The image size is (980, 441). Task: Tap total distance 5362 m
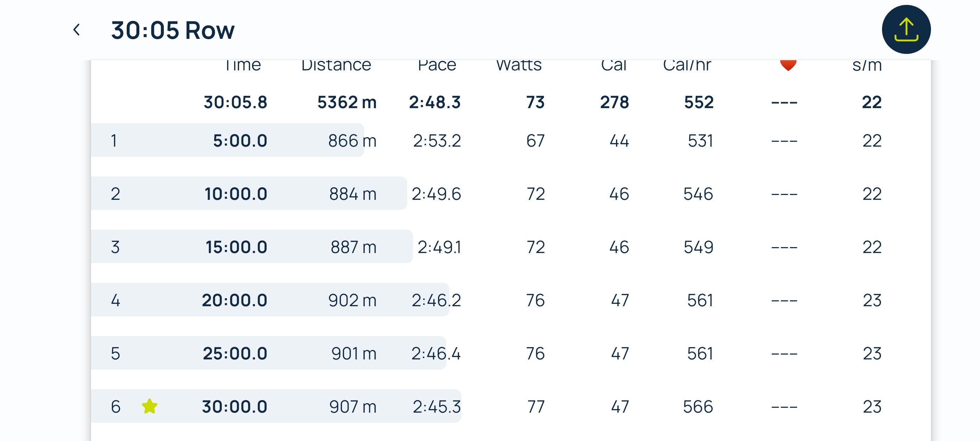346,102
